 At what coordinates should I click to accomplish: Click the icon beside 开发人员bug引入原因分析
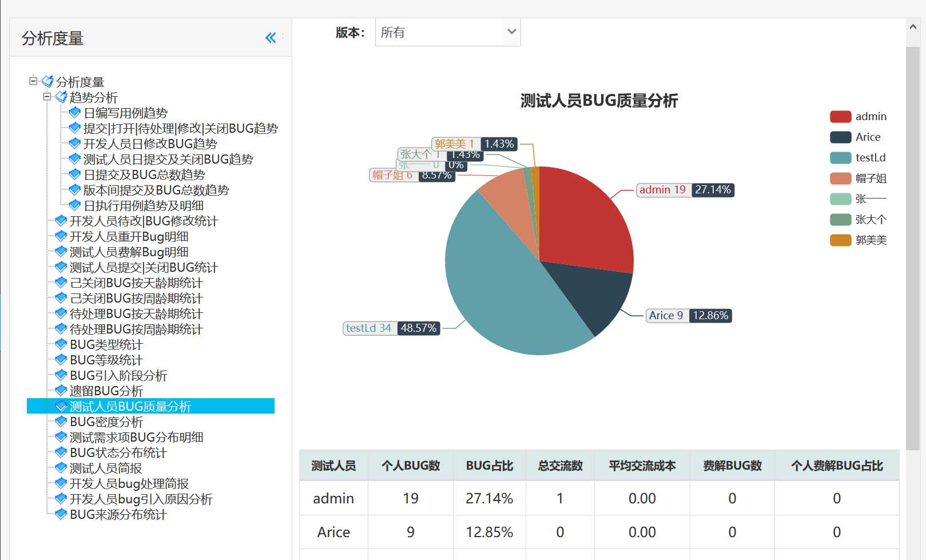pos(61,498)
